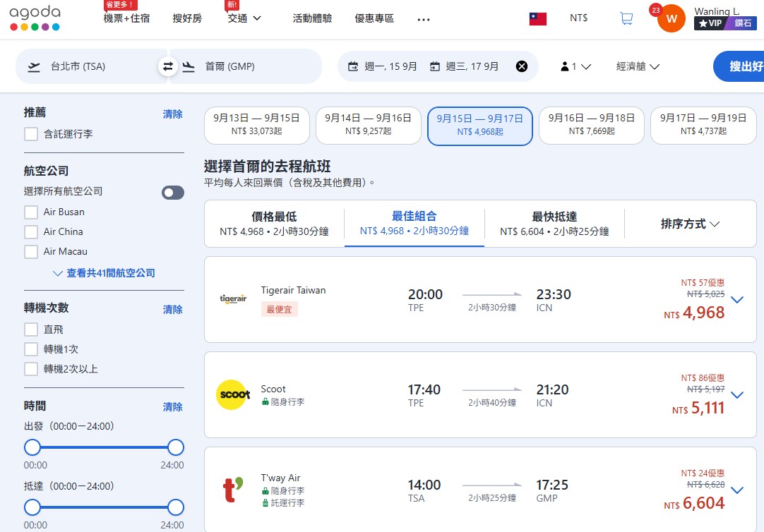Open the user avatar W profile icon

671,18
